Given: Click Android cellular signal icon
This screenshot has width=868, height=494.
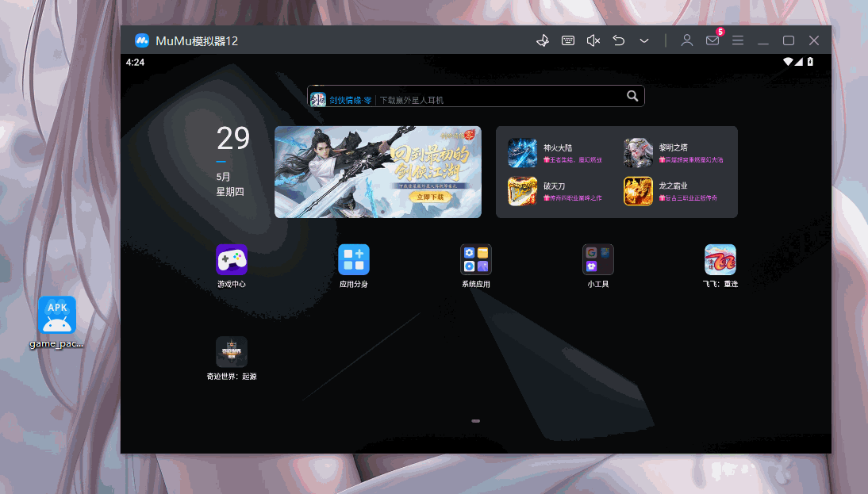Looking at the screenshot, I should click(x=799, y=61).
